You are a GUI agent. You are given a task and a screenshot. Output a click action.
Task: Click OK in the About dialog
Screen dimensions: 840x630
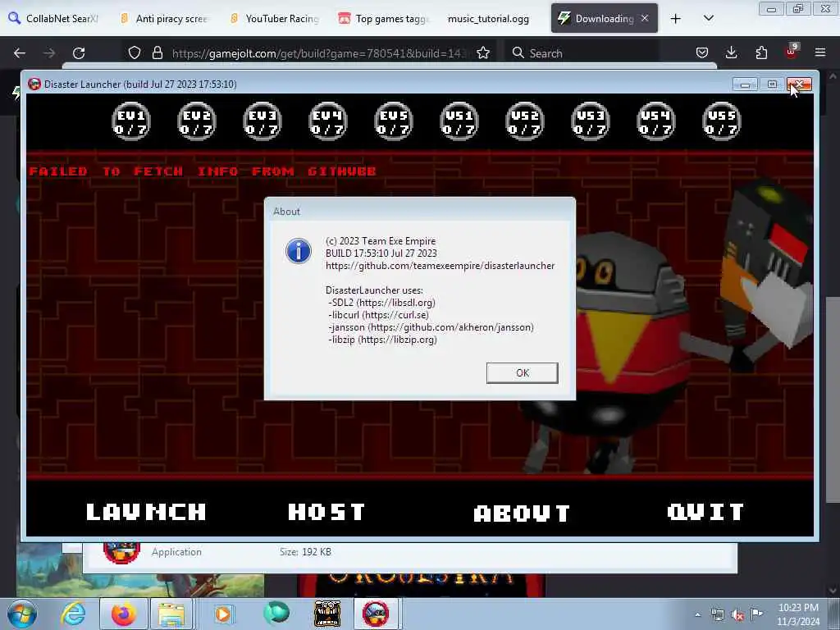click(522, 373)
